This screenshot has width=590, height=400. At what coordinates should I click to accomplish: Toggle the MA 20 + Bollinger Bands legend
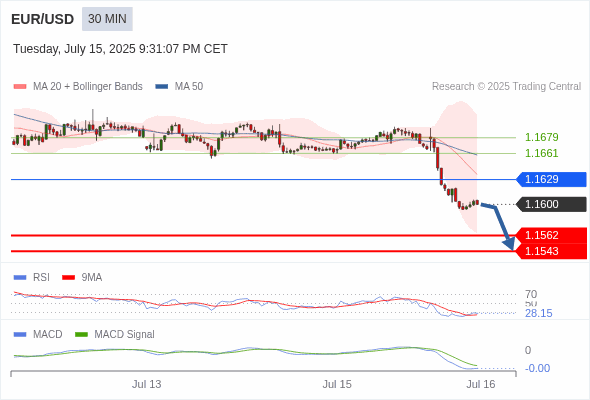coord(78,87)
